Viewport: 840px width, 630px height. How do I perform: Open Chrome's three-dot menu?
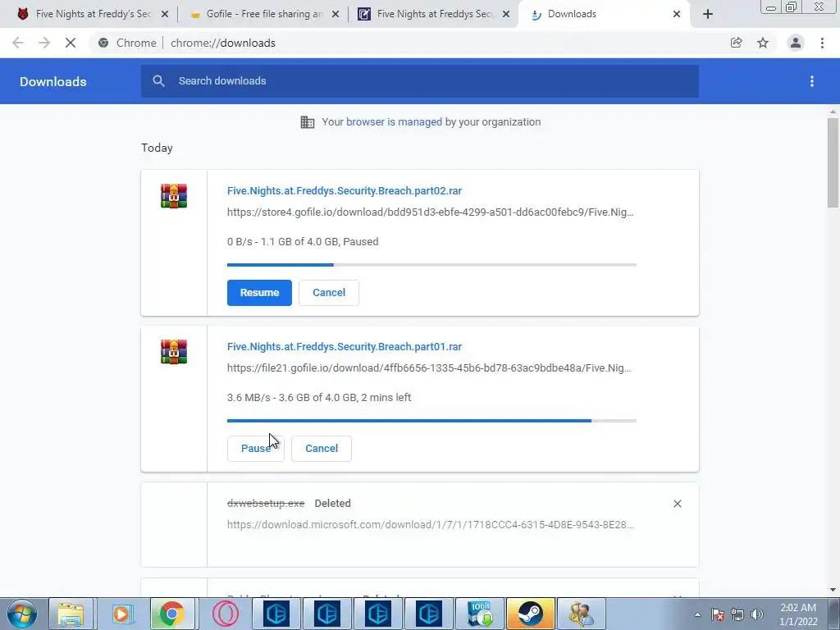click(x=822, y=43)
